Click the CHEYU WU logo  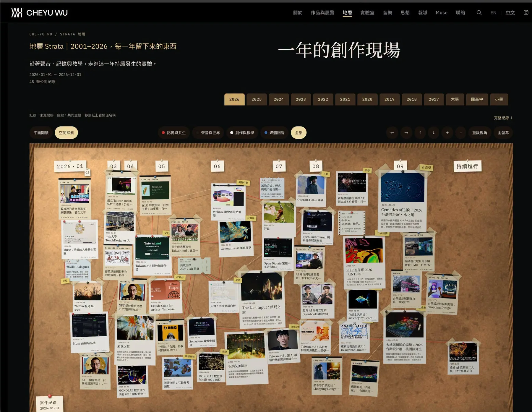(x=40, y=13)
